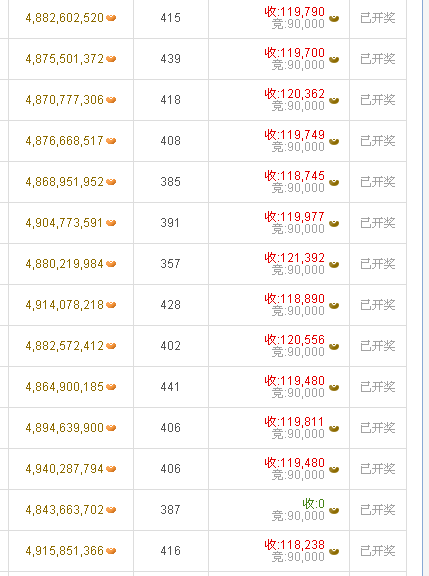Select the red 收:119,977 earnings value
This screenshot has height=576, width=429.
pos(295,216)
